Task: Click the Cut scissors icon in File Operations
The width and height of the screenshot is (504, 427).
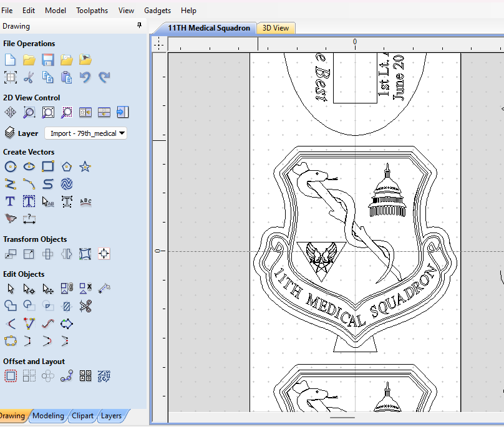Action: (x=29, y=77)
